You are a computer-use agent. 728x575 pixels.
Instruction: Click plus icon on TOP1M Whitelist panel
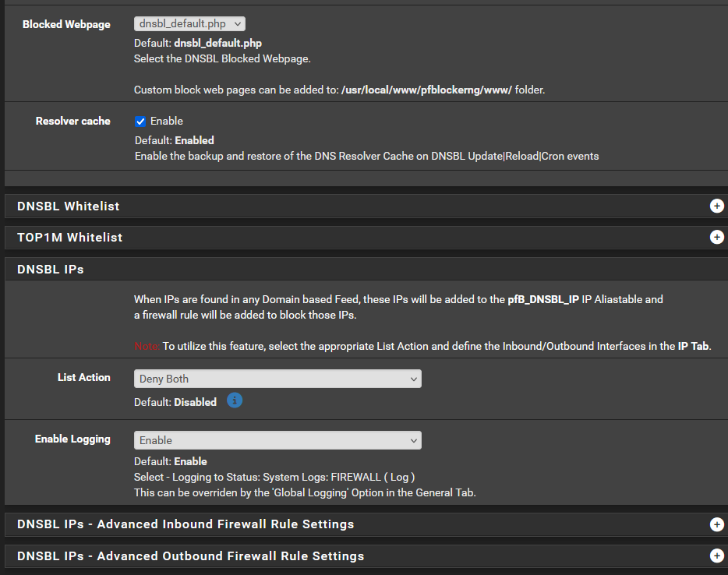coord(716,237)
